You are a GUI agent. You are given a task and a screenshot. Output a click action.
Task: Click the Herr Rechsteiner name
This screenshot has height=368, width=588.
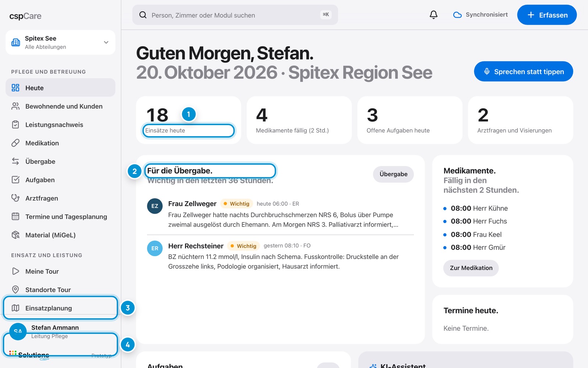tap(196, 246)
